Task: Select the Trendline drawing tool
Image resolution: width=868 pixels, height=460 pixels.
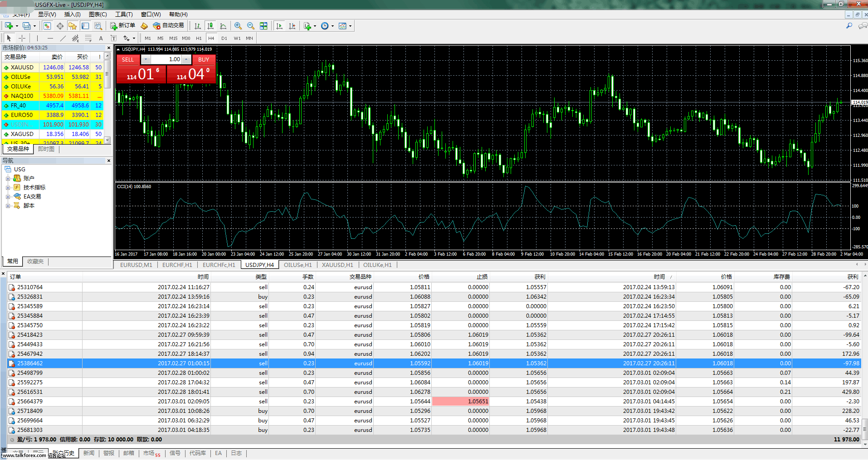Action: point(63,38)
